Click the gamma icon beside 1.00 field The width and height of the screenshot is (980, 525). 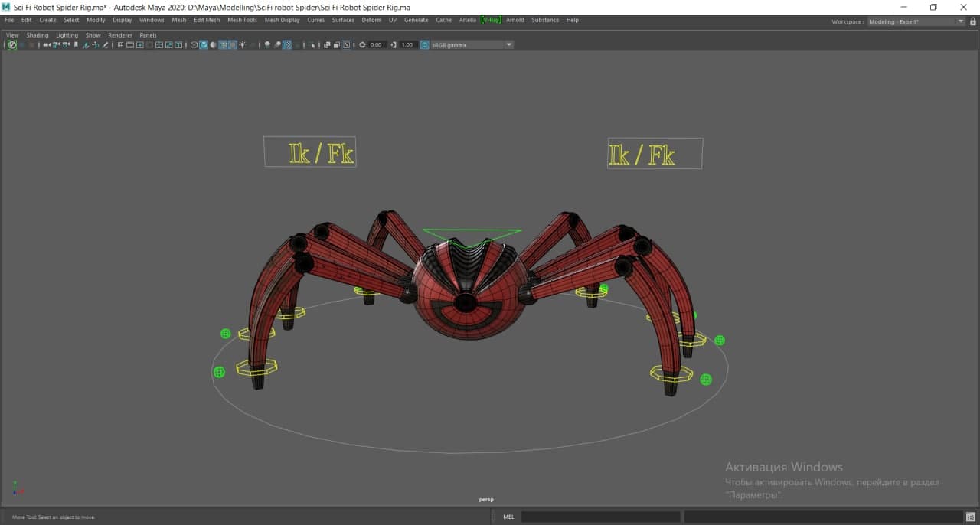394,45
